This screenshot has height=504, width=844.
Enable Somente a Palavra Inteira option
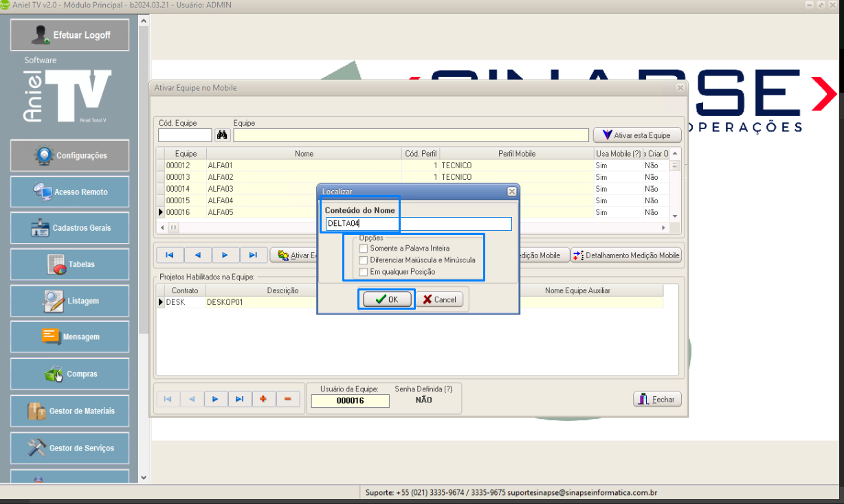(x=364, y=248)
